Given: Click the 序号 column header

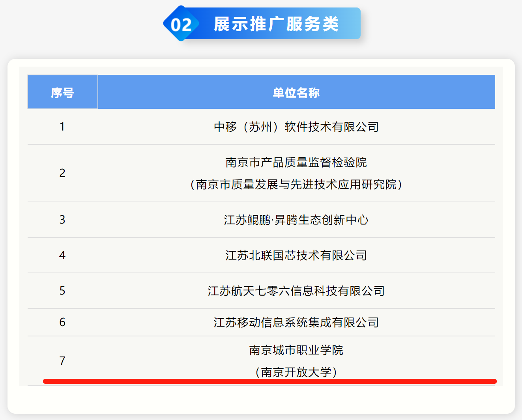Looking at the screenshot, I should tap(62, 92).
